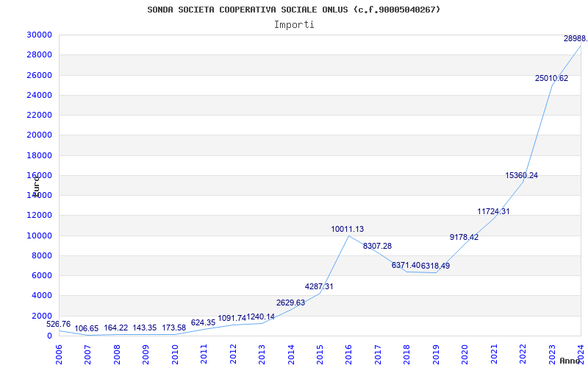Select the 2023 year on x-axis
This screenshot has height=368, width=588.
(551, 353)
